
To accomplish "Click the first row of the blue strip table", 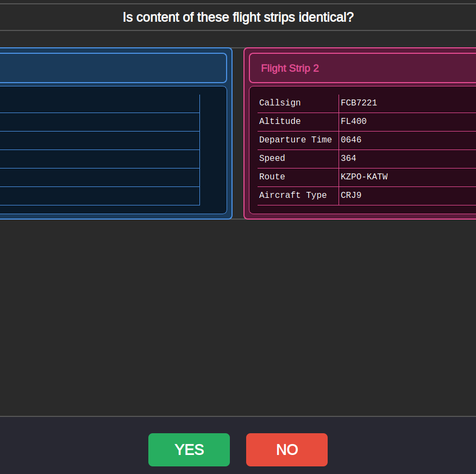I will pos(98,103).
